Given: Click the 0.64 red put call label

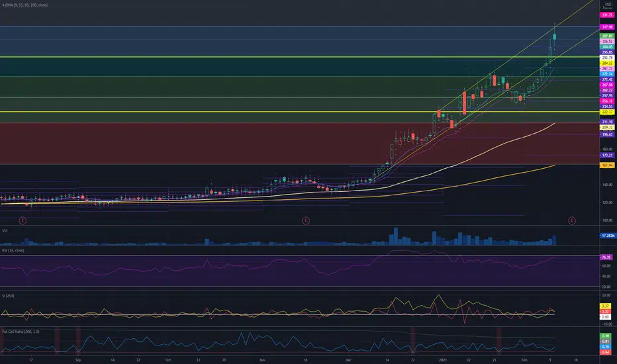Looking at the screenshot, I should pyautogui.click(x=605, y=352).
